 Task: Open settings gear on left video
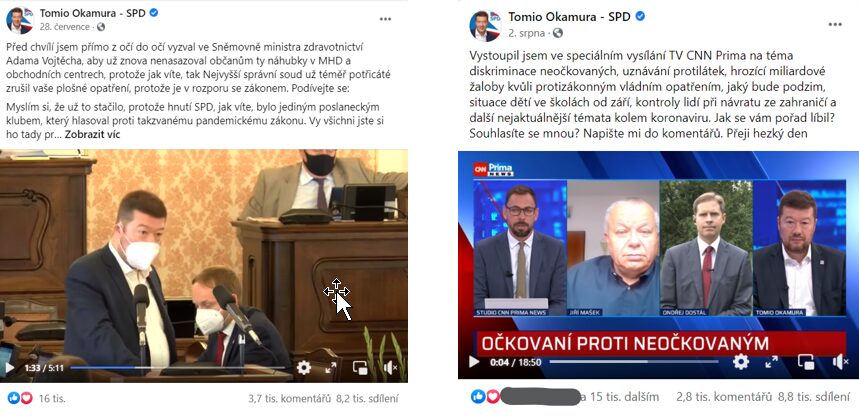[x=303, y=367]
